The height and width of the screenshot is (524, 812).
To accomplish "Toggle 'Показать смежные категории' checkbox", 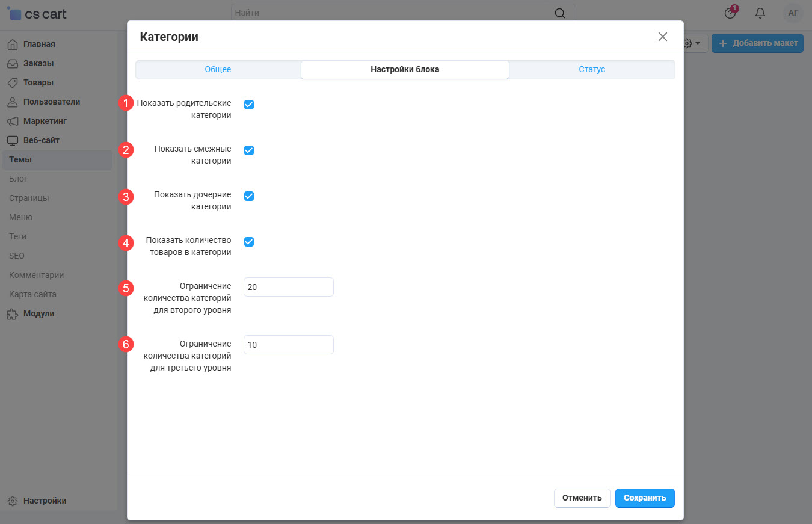I will tap(249, 150).
